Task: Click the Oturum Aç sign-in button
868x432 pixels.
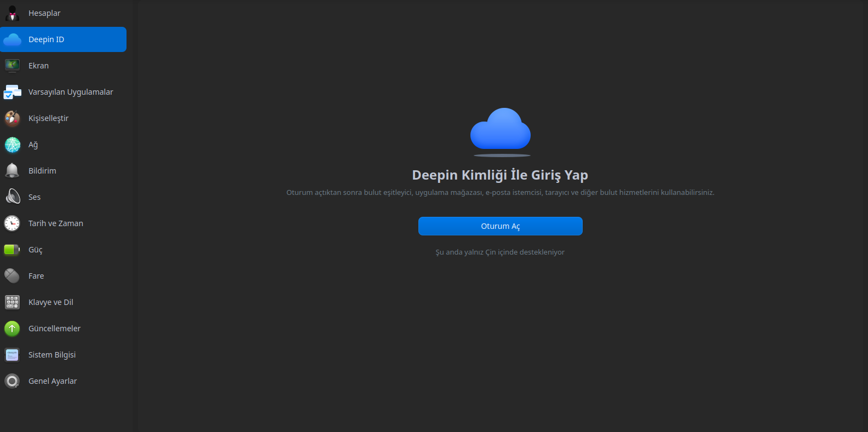Action: [x=501, y=226]
